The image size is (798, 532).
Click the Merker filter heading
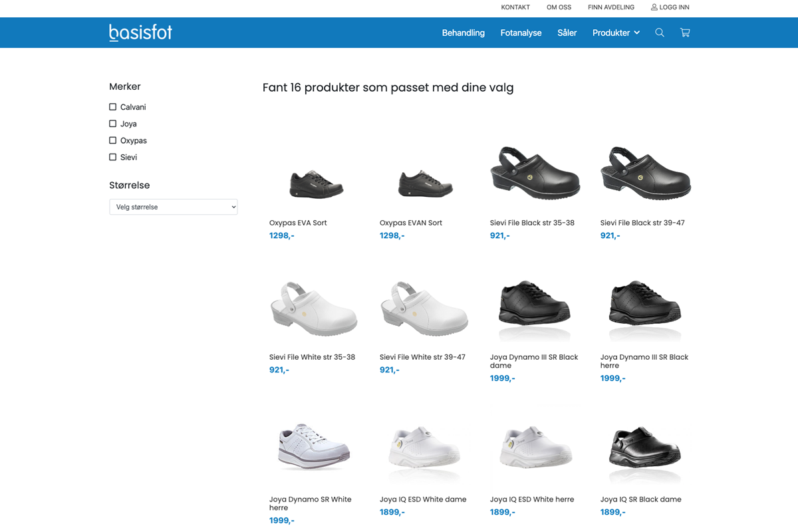pos(125,86)
